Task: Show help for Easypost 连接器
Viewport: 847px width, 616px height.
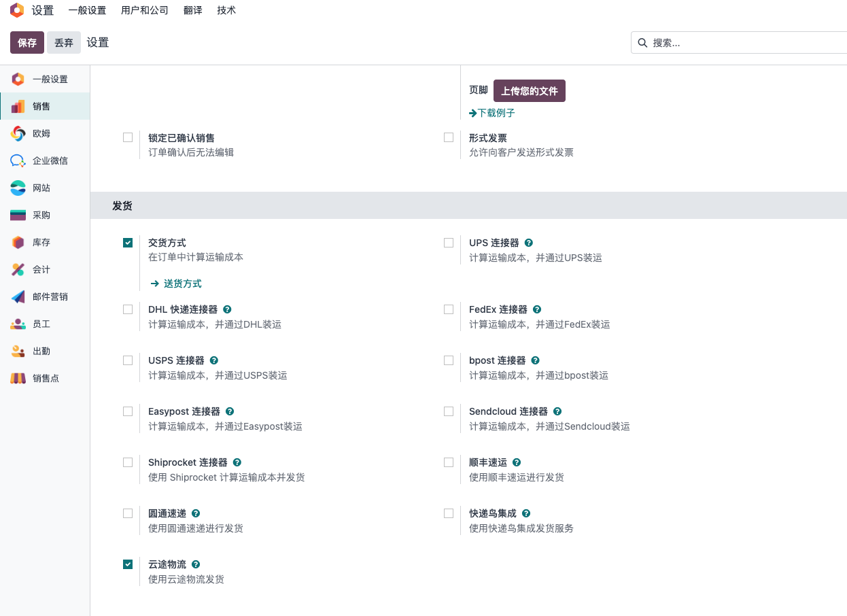Action: click(230, 411)
